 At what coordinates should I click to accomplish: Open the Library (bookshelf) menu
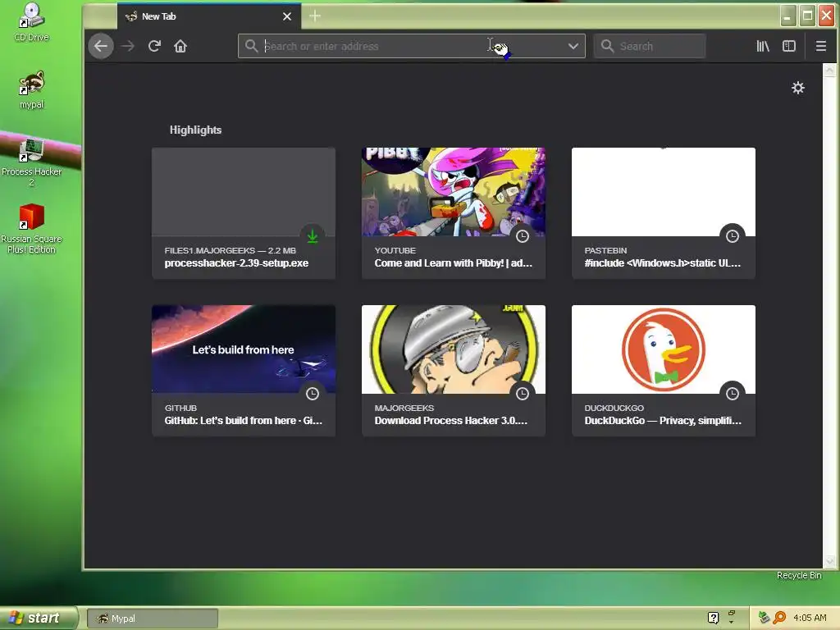(x=763, y=46)
